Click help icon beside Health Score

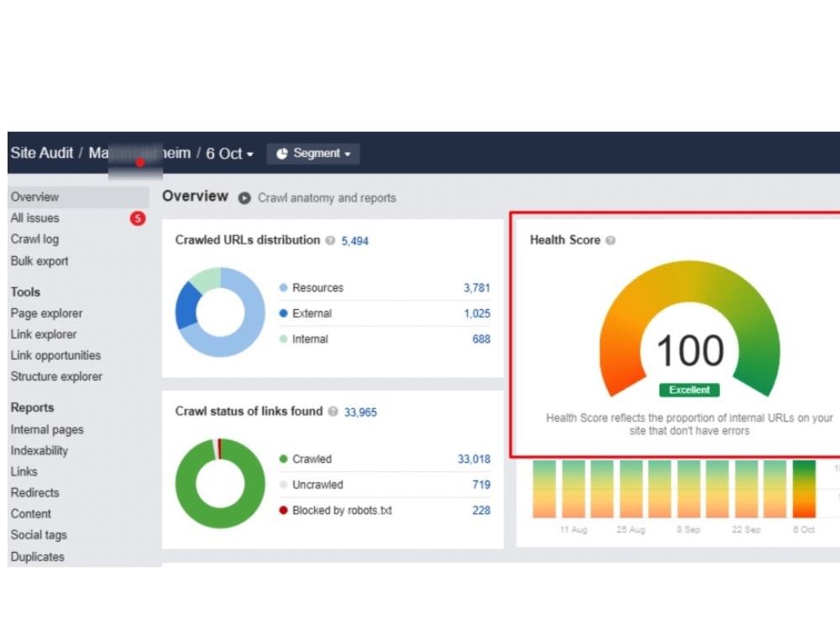610,240
